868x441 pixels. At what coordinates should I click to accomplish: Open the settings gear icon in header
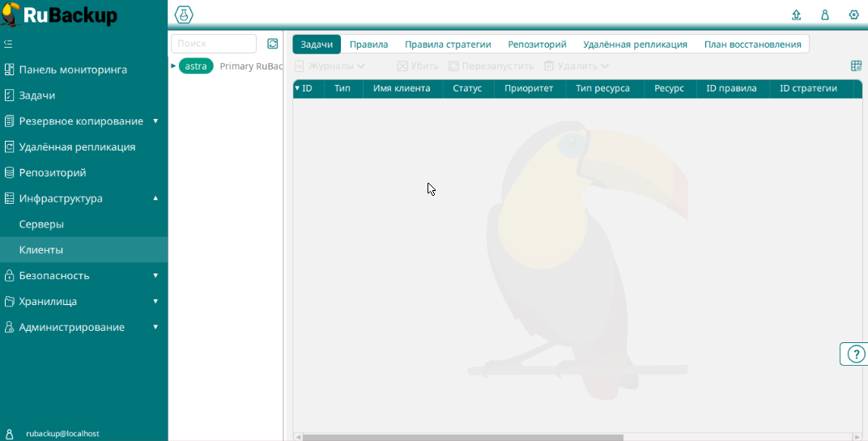point(853,15)
